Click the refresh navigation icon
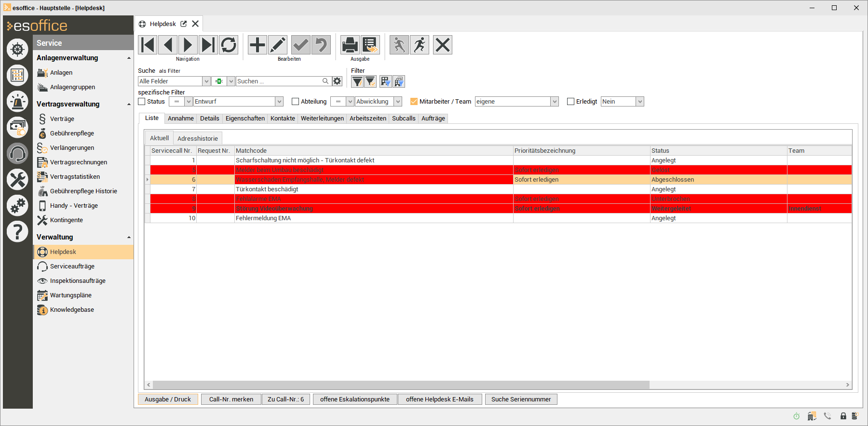Screen dimensions: 868x426 229,45
